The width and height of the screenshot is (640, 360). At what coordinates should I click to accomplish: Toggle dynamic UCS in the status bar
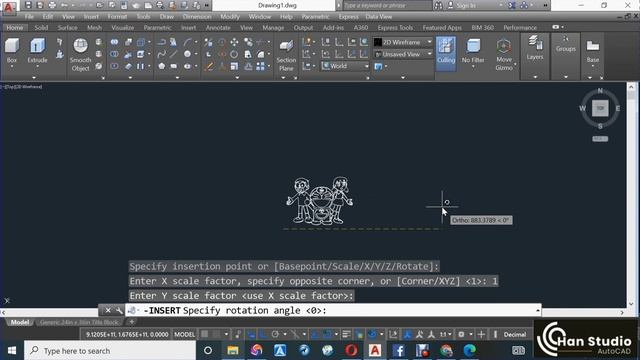(393, 334)
